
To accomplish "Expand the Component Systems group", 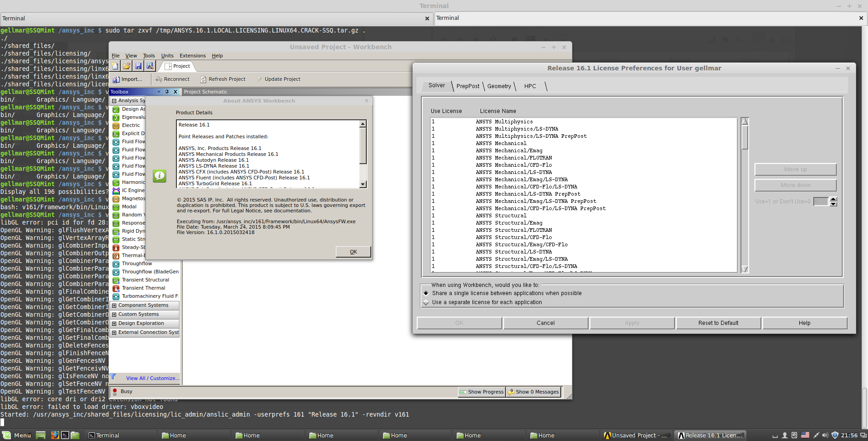I will tap(114, 305).
